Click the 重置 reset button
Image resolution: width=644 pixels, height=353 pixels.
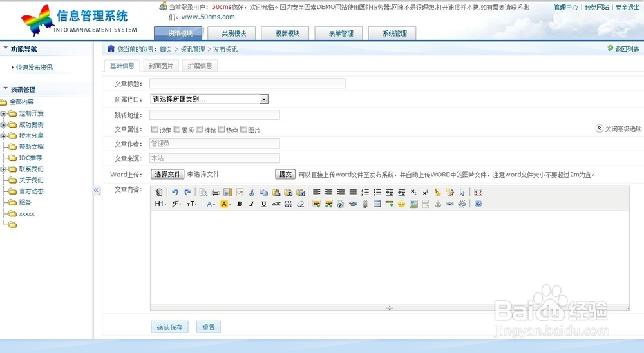coord(208,327)
